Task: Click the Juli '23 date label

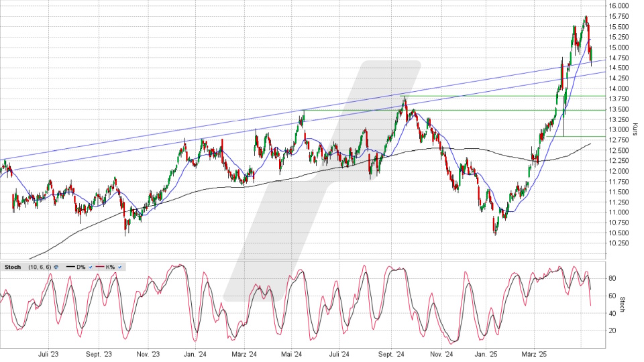Action: 48,354
